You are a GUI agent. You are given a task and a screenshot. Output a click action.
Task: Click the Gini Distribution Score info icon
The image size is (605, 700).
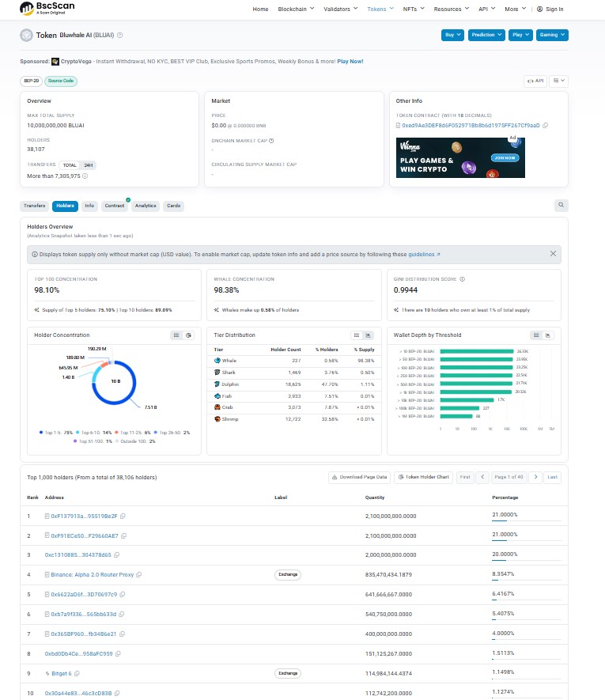pos(462,279)
